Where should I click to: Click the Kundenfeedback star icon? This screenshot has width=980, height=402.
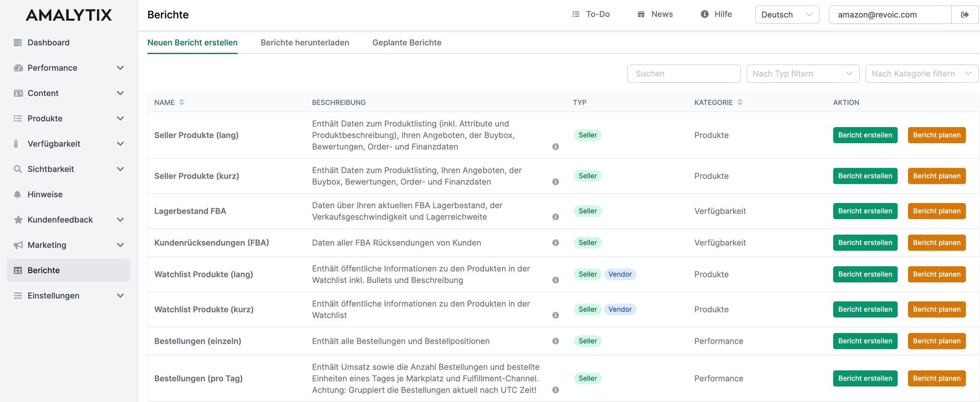coord(18,220)
